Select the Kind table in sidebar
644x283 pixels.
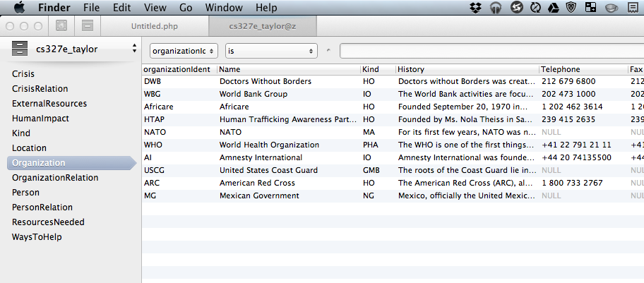coord(21,133)
